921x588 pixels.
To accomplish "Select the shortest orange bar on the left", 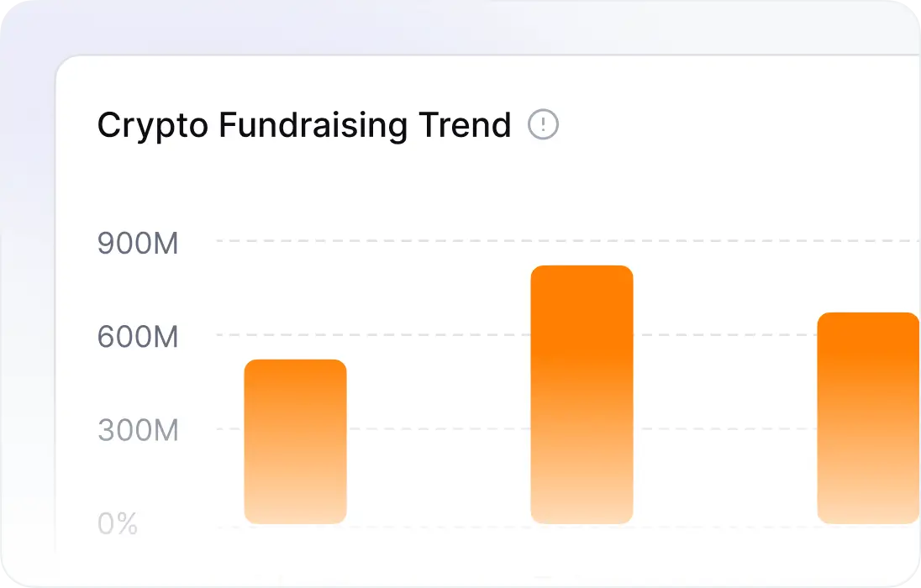I will tap(295, 441).
